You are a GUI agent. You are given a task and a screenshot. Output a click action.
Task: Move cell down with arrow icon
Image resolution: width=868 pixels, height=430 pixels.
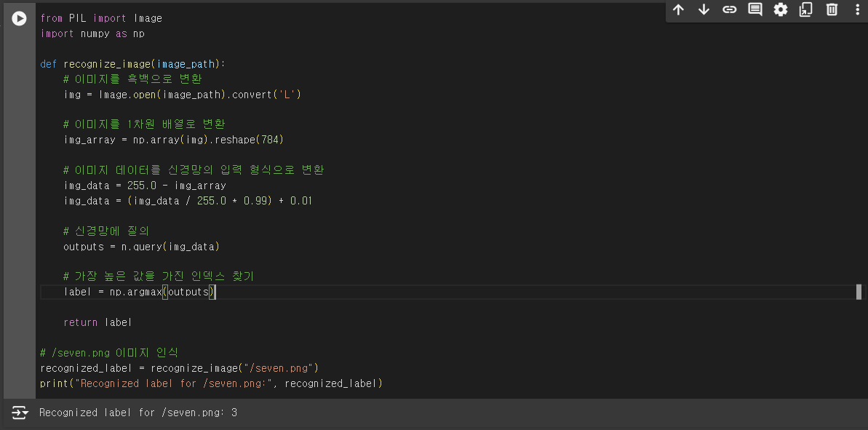704,9
